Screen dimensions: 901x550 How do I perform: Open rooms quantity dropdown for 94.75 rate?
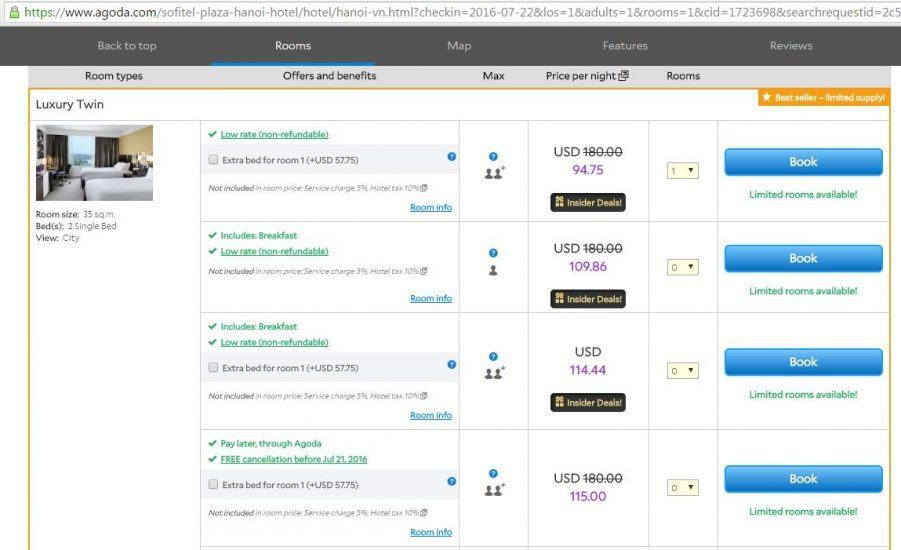pos(683,171)
